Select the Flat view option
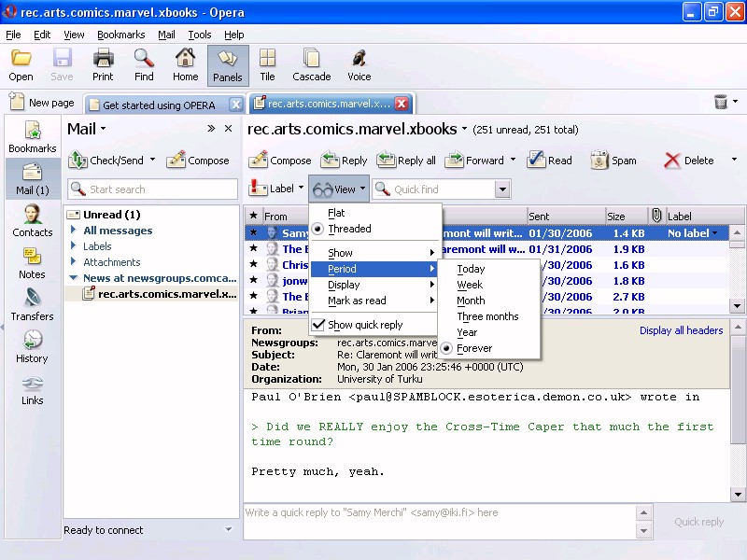 pos(336,213)
